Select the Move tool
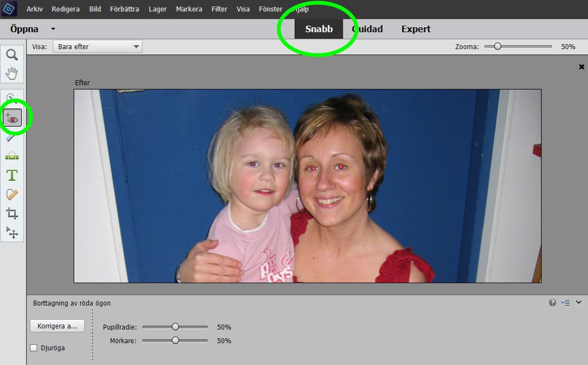Viewport: 588px width, 365px height. 11,232
